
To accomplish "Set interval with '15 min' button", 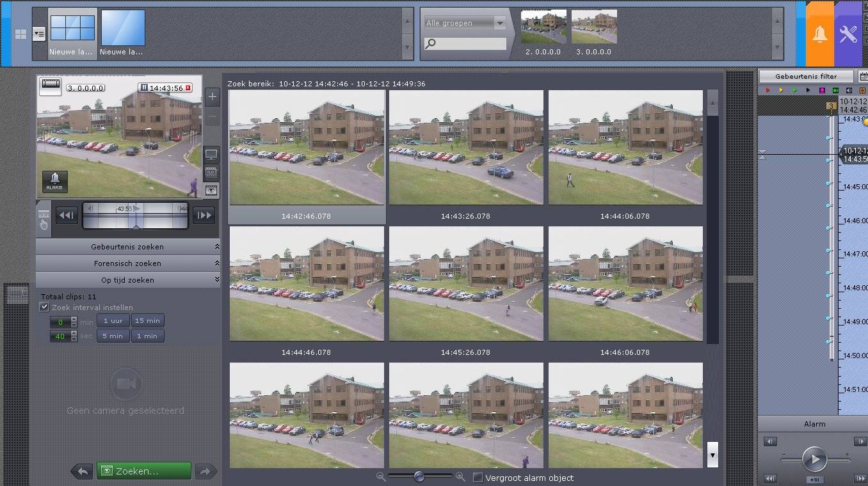I will pyautogui.click(x=148, y=320).
